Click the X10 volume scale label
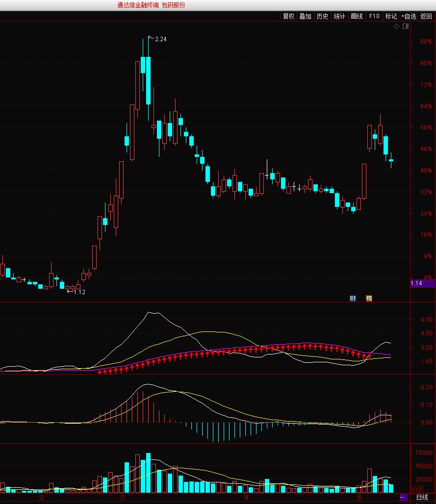Screen dimensions: 436x504 [x=416, y=489]
